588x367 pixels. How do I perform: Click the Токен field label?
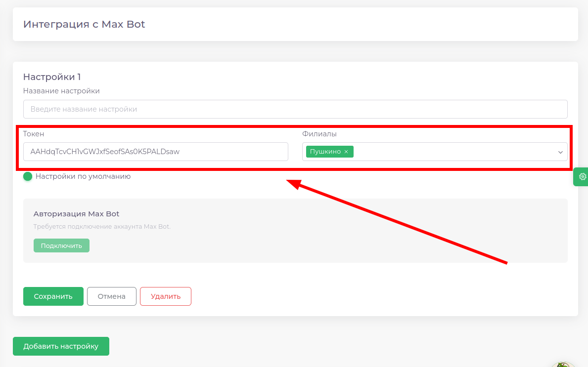click(x=34, y=134)
